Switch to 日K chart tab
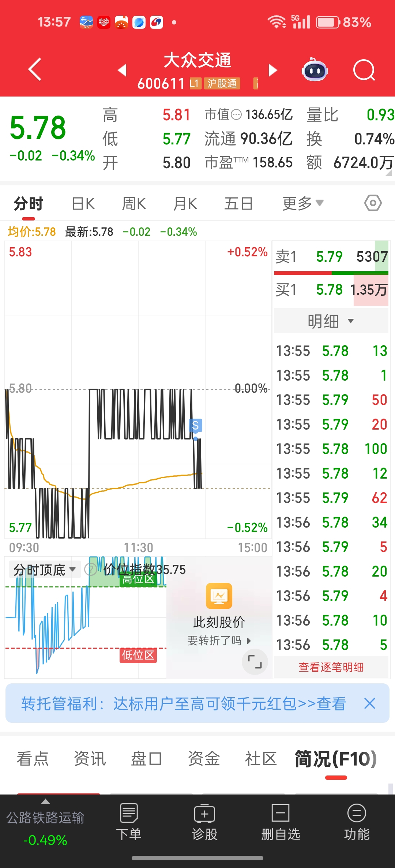 pos(83,203)
